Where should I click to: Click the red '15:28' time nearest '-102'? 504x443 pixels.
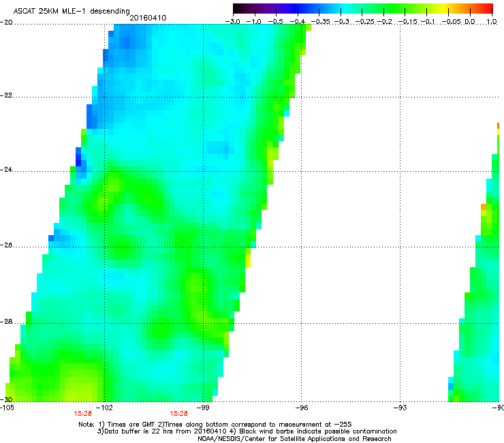coord(82,414)
